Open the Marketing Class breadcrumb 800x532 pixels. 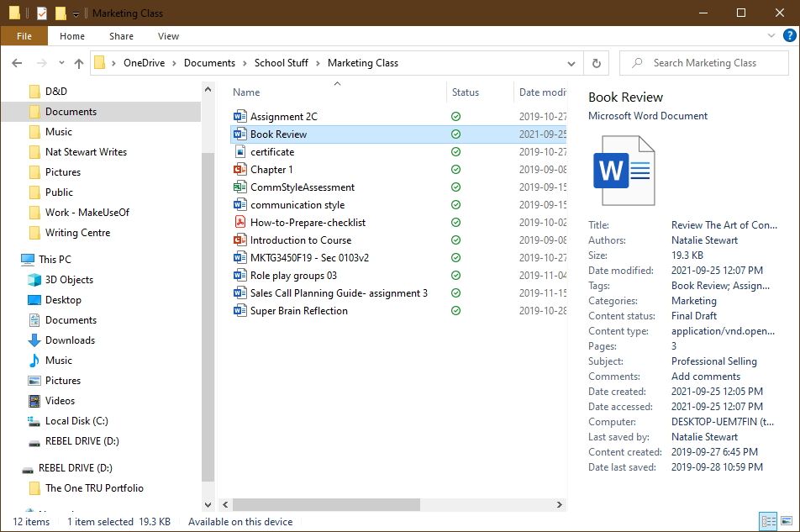pos(362,62)
